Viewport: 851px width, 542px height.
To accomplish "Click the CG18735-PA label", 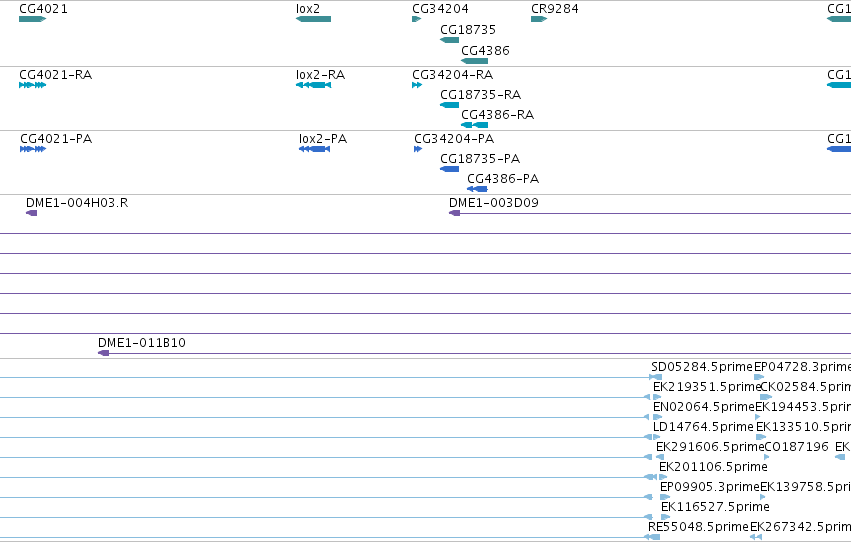I will coord(480,158).
